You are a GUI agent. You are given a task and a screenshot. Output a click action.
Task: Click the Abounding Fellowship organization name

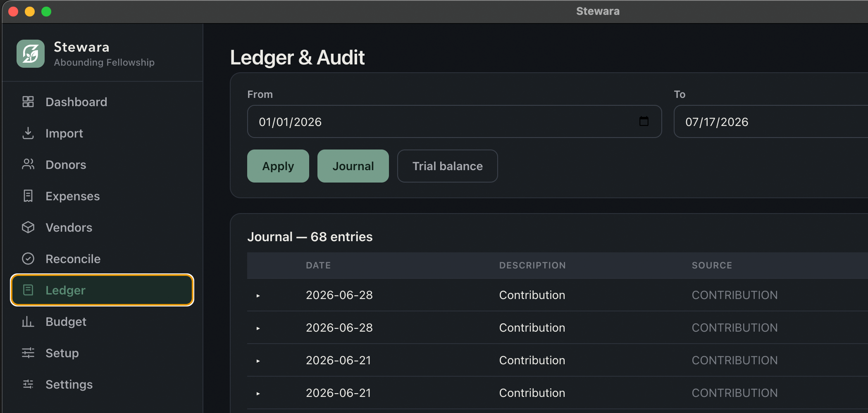click(x=104, y=62)
